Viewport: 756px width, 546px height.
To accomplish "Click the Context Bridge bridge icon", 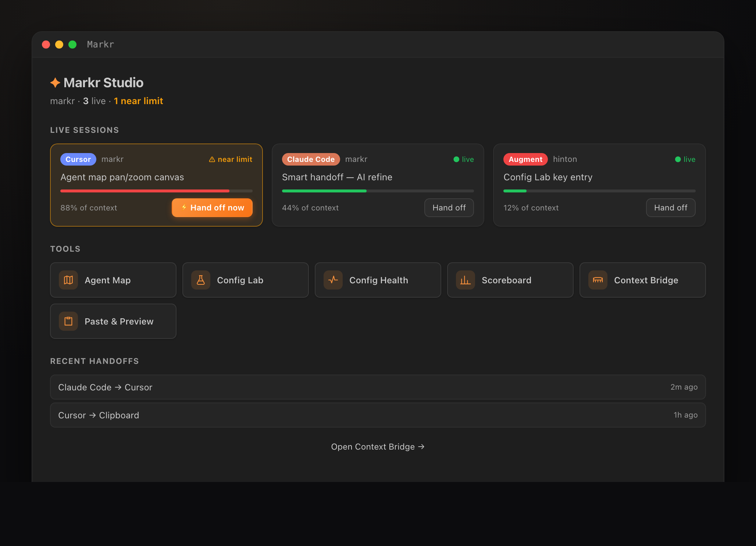I will point(598,280).
